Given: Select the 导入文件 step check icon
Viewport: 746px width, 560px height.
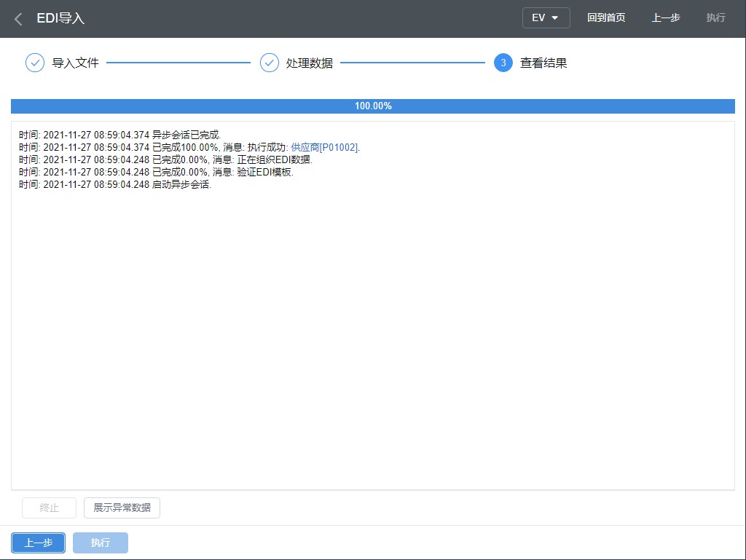Looking at the screenshot, I should click(x=35, y=63).
